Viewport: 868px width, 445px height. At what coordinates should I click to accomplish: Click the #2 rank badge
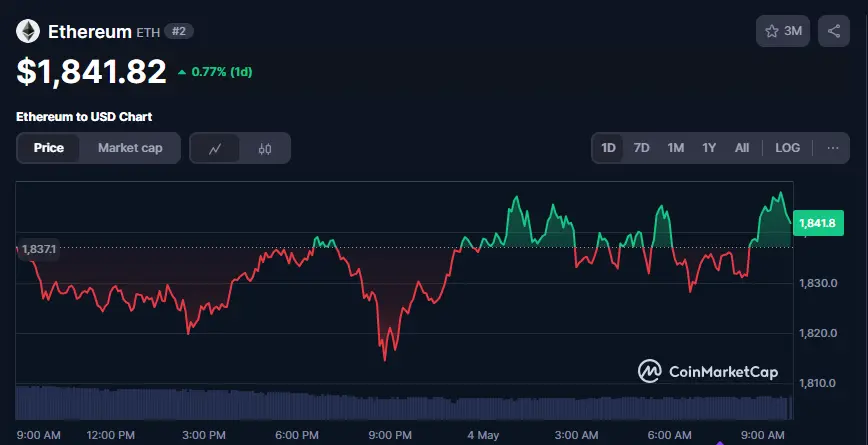179,31
